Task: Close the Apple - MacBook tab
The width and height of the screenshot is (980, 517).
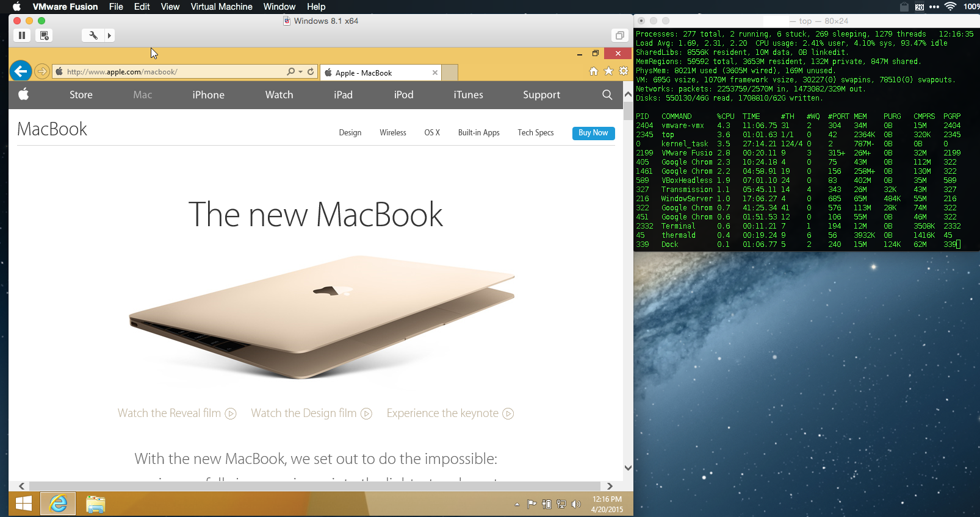Action: tap(435, 73)
